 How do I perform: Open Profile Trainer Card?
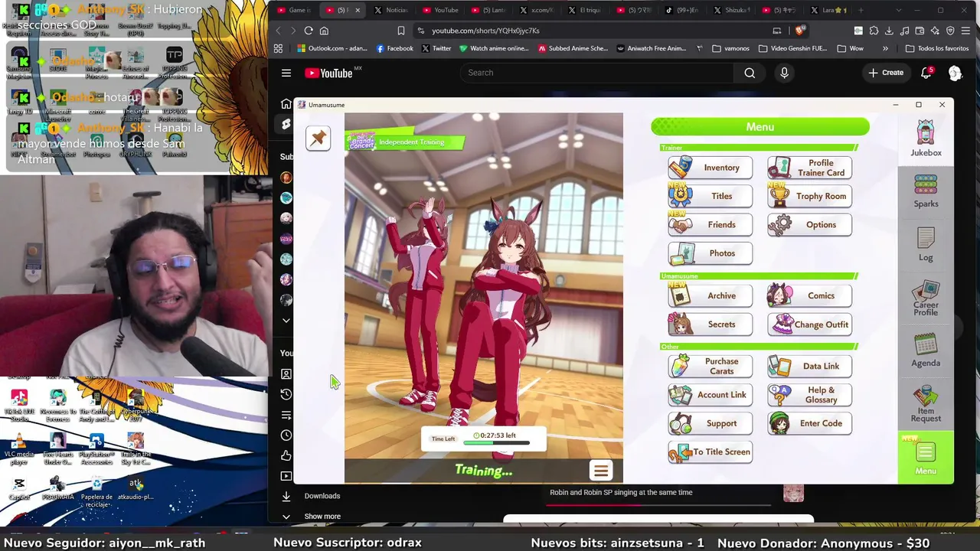click(x=809, y=168)
